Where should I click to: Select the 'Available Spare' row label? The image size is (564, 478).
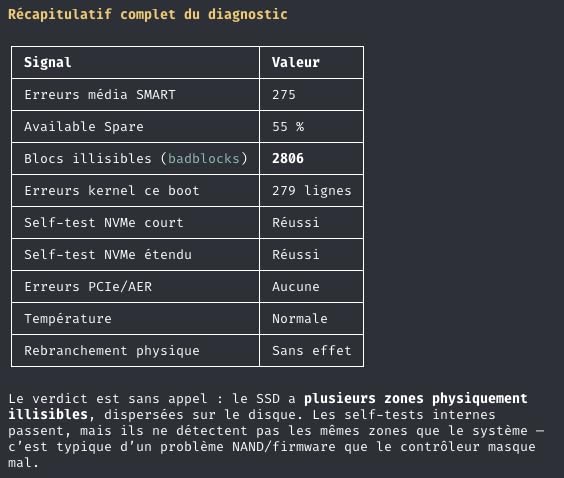(84, 127)
